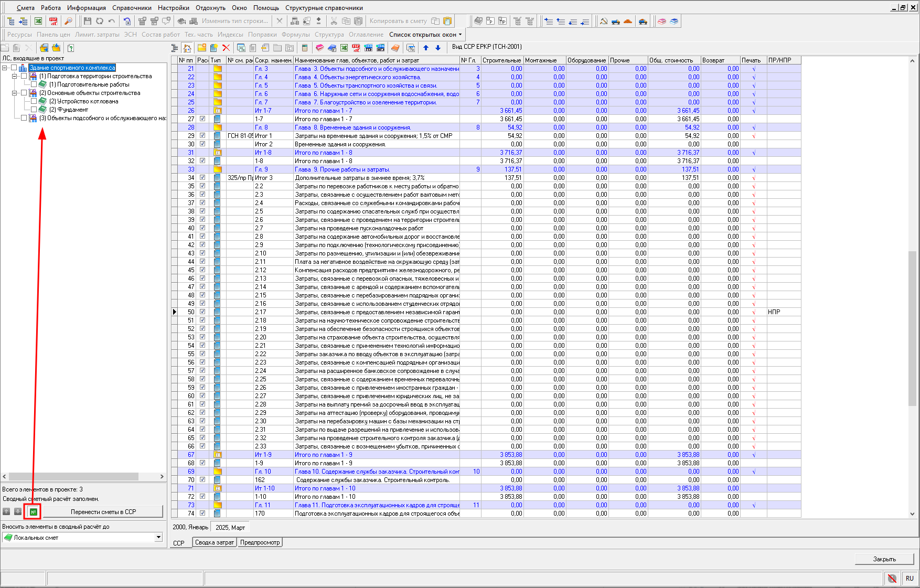Click the blue up arrow icon
This screenshot has width=920, height=588.
[426, 48]
